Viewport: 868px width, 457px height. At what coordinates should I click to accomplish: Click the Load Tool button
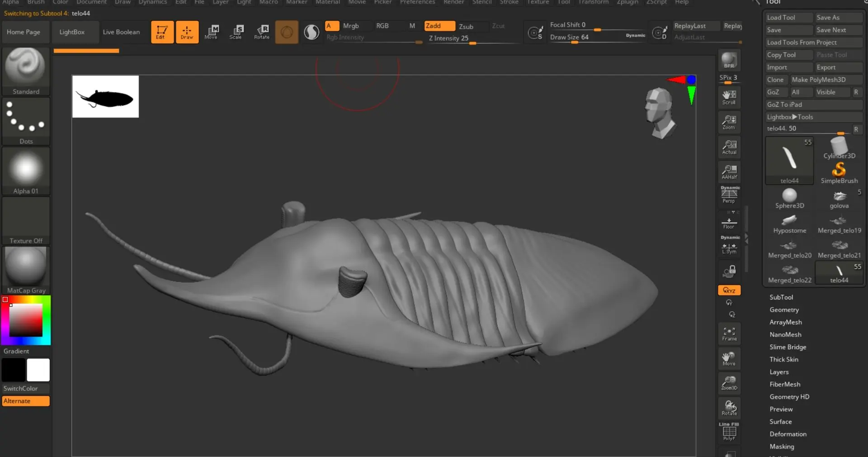coord(789,17)
